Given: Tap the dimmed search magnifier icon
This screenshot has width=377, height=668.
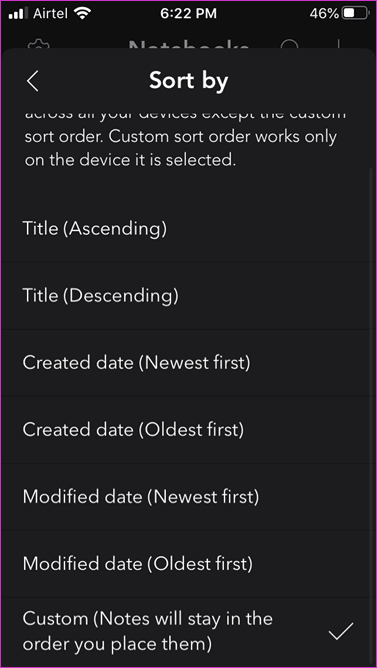Looking at the screenshot, I should (x=290, y=45).
